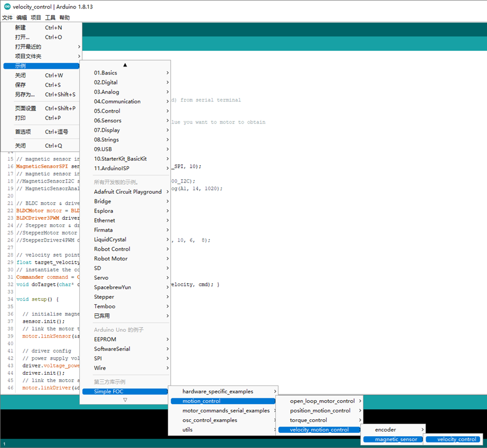
Task: Select motion_control submenu
Action: click(x=223, y=401)
